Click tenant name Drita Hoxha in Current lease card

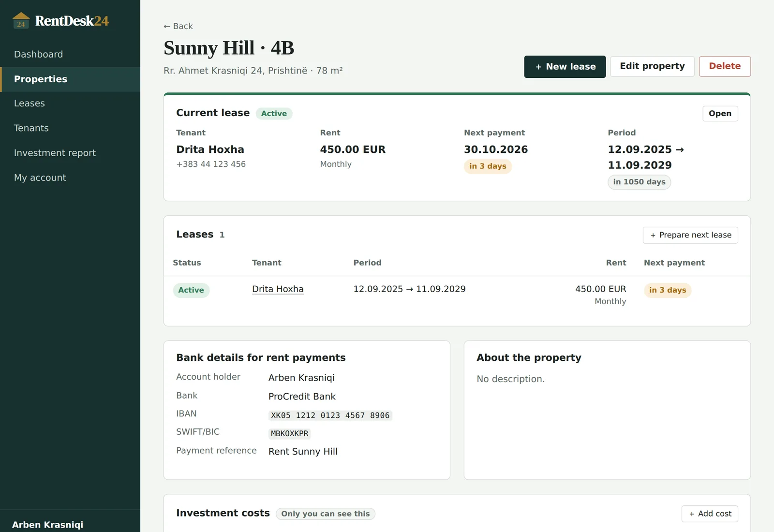(x=210, y=149)
